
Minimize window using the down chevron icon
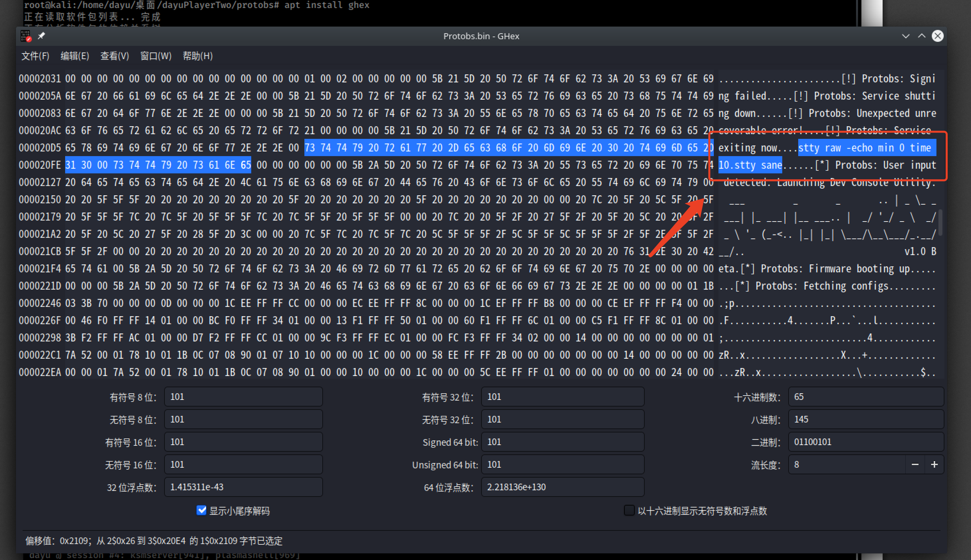(906, 36)
